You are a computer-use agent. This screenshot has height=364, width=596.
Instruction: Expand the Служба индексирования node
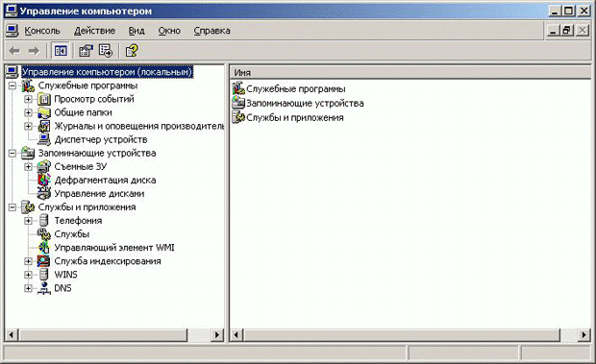pyautogui.click(x=28, y=261)
